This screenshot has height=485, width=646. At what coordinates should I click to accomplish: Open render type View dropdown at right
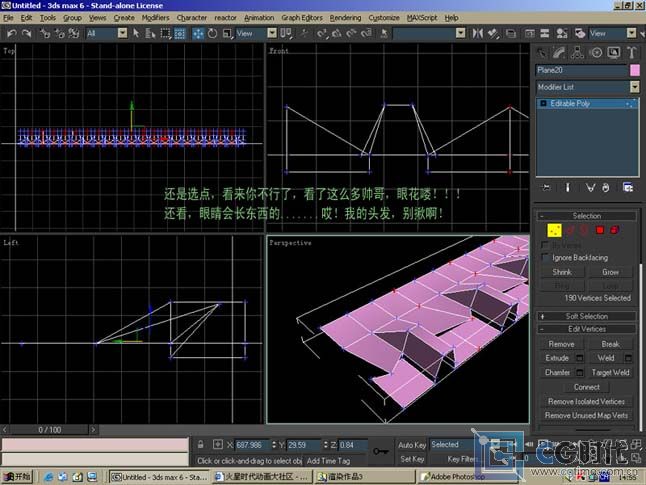613,33
